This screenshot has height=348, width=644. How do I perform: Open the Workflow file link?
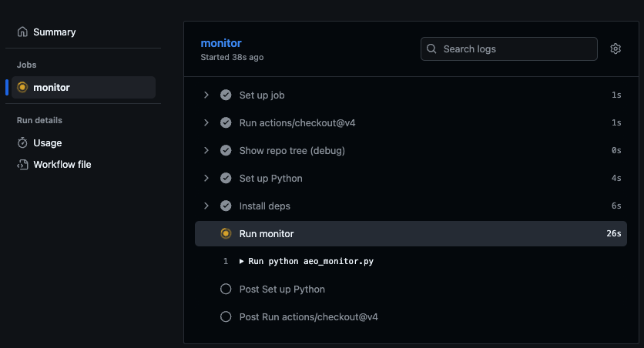point(62,165)
